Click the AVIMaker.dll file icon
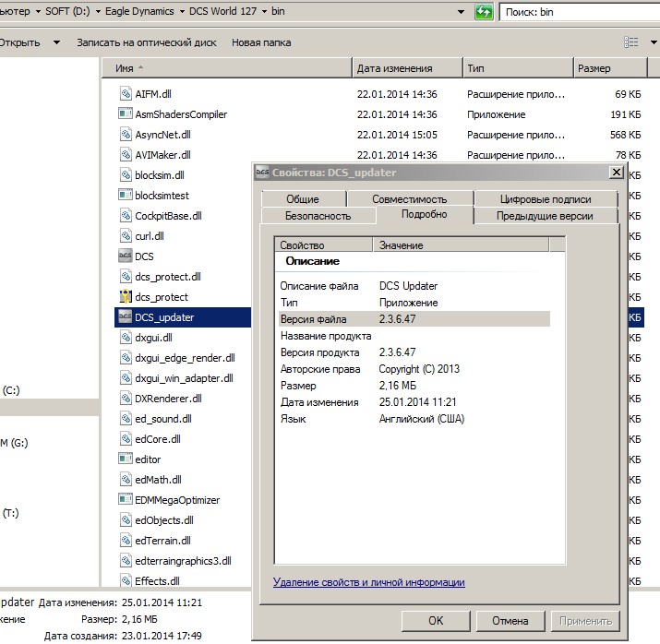The height and width of the screenshot is (644, 660). click(x=126, y=154)
